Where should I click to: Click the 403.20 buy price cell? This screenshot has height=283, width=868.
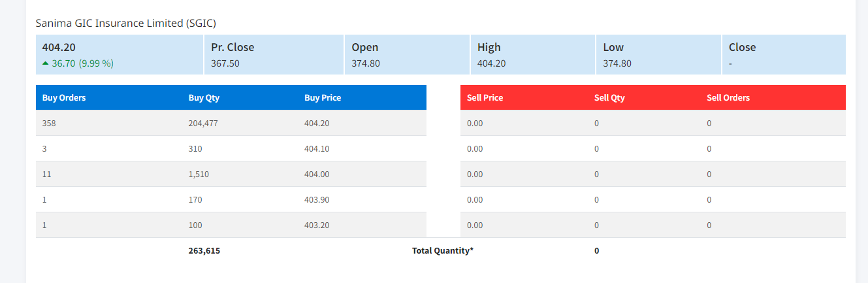pyautogui.click(x=317, y=225)
